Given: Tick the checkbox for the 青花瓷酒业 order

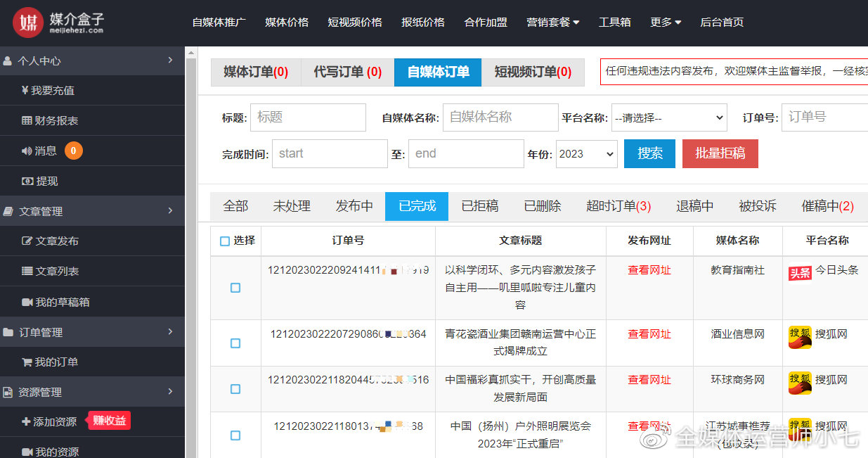Looking at the screenshot, I should point(235,343).
